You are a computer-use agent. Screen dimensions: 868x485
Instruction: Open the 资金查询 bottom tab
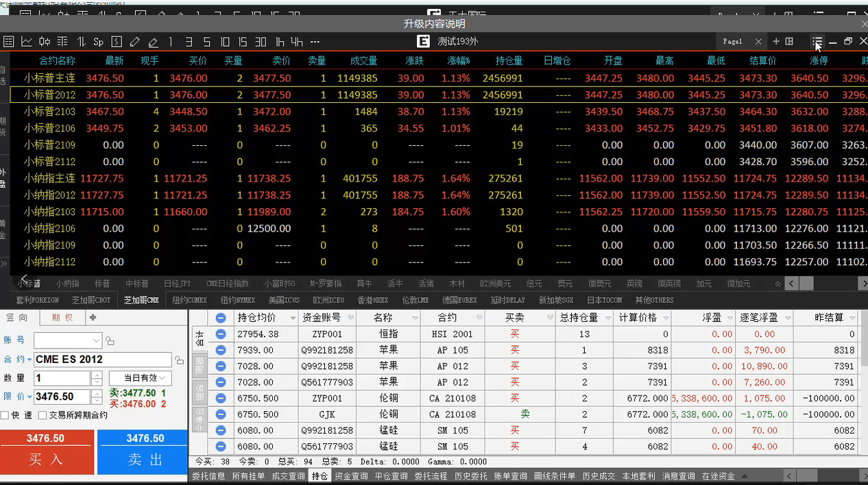pyautogui.click(x=351, y=476)
